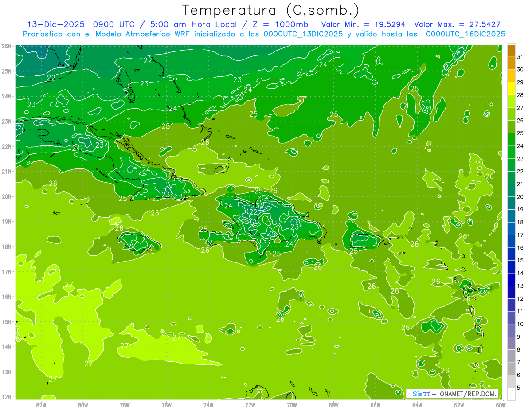Click the brown swatch above colorbar label 31
532x411 pixels.
click(511, 51)
